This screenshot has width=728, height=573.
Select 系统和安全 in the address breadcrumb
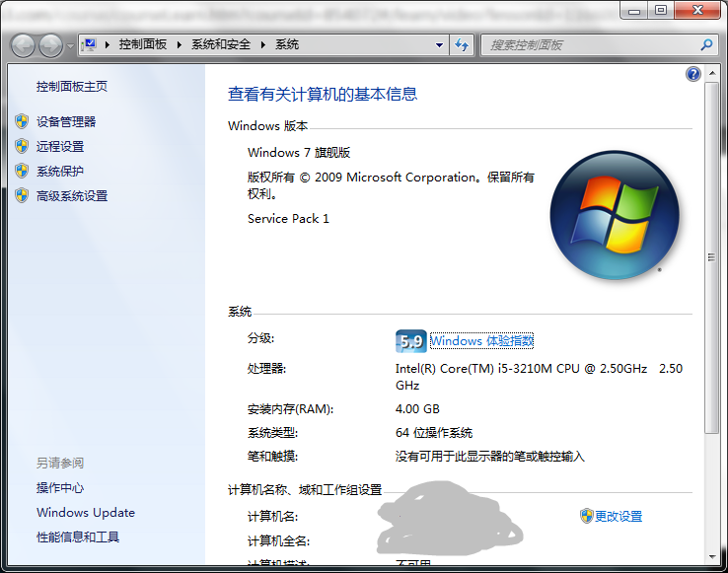[221, 44]
